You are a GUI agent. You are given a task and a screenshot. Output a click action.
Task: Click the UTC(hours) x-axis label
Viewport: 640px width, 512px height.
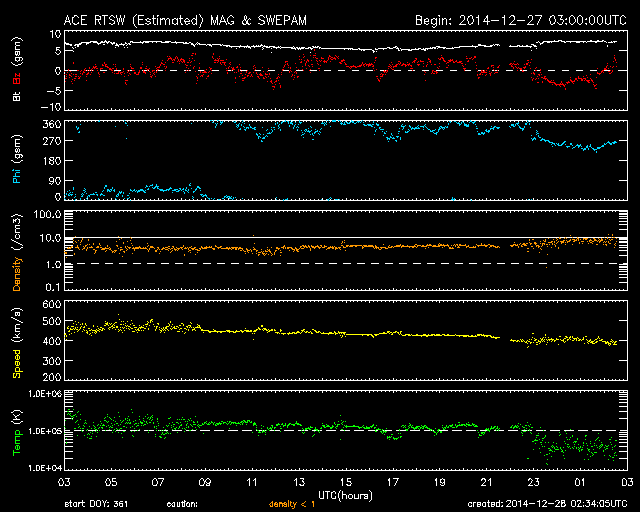click(346, 494)
